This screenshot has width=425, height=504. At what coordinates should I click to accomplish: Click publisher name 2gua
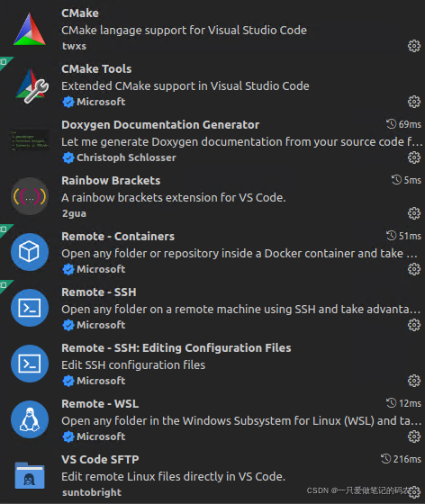pyautogui.click(x=74, y=213)
